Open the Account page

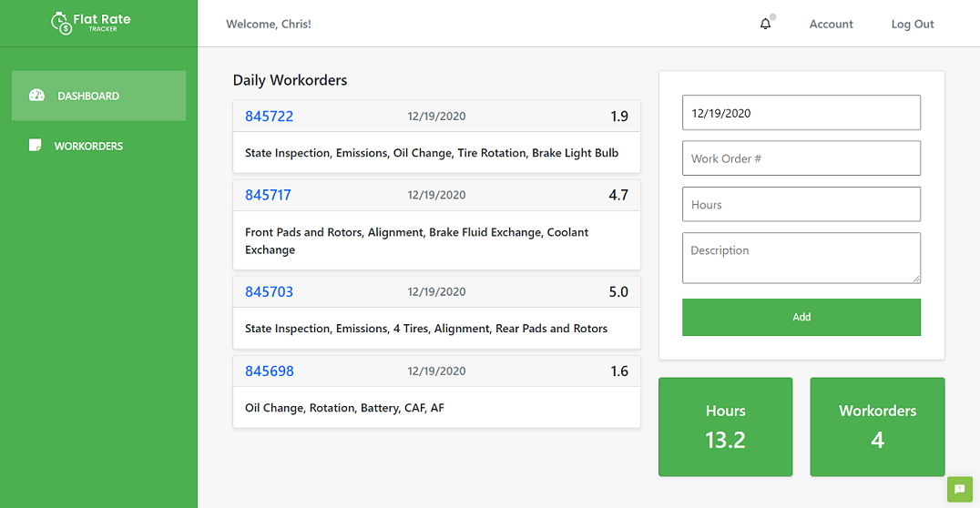[x=831, y=25]
